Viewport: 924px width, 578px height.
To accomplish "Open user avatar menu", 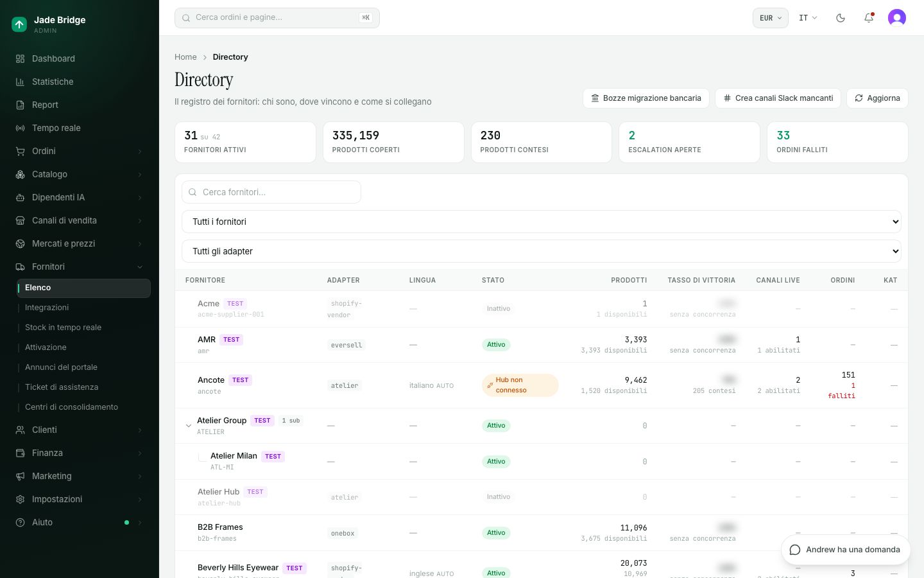I will point(897,18).
